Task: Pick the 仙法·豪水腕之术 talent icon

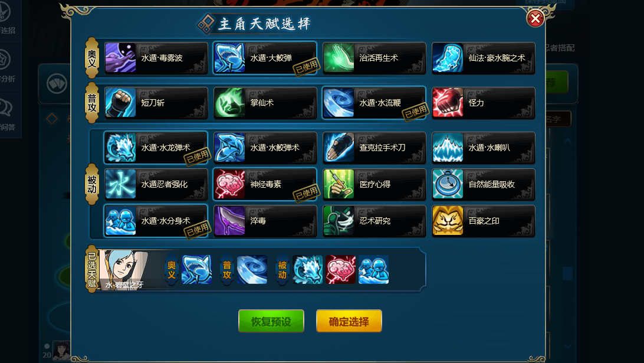Action: [448, 58]
